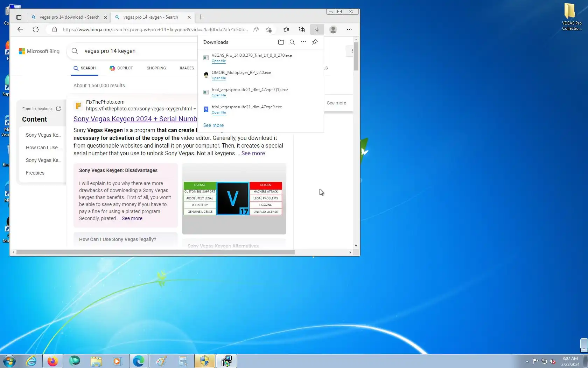
Task: Switch to Microsoft Edge on the taskbar
Action: click(x=139, y=361)
